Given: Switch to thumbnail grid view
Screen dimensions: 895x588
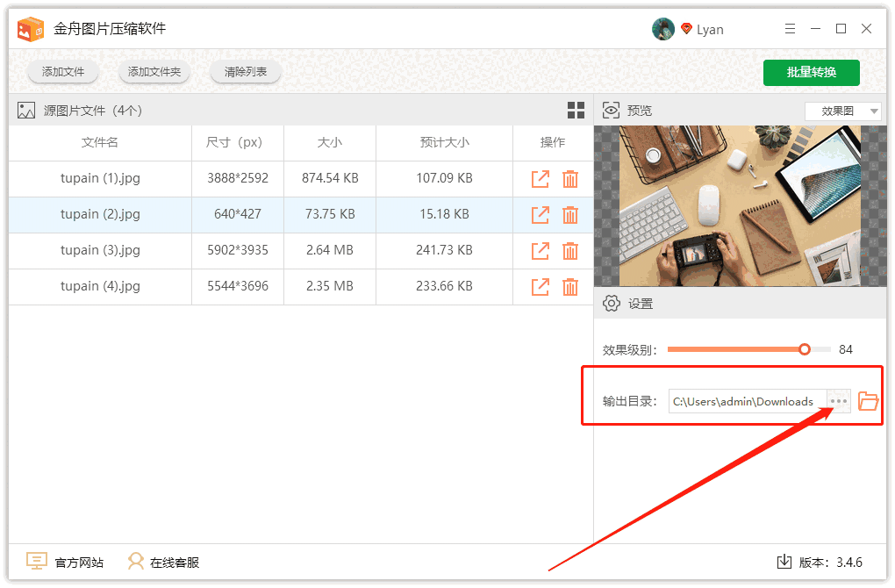Looking at the screenshot, I should [576, 110].
